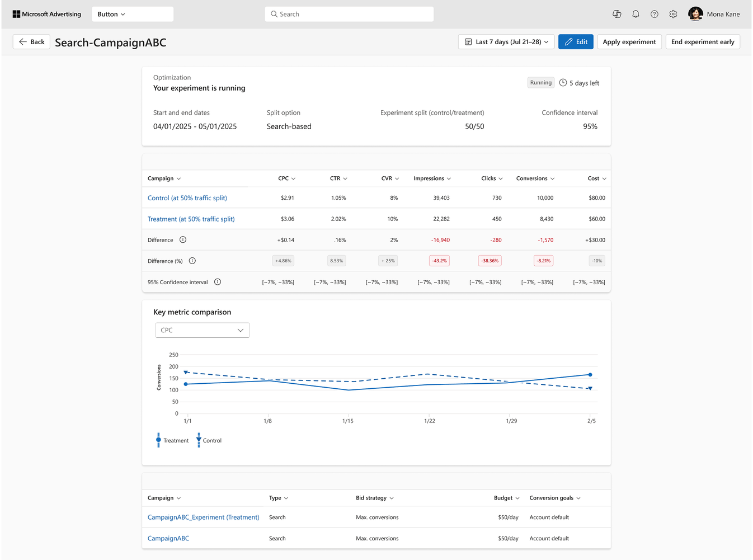
Task: Sort by the CPC column header
Action: 286,178
